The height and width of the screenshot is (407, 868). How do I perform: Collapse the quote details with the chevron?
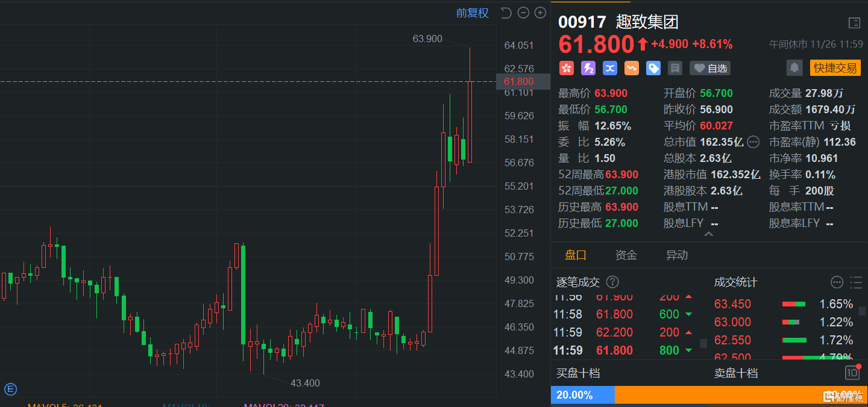tap(709, 234)
